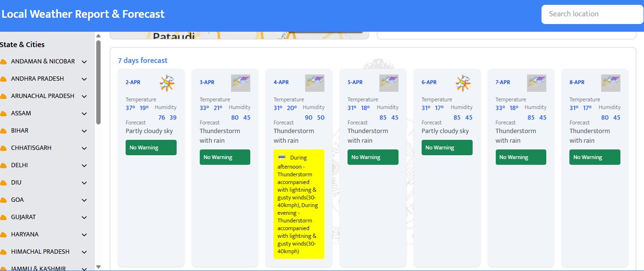Click the 4-APR date label

pos(281,82)
